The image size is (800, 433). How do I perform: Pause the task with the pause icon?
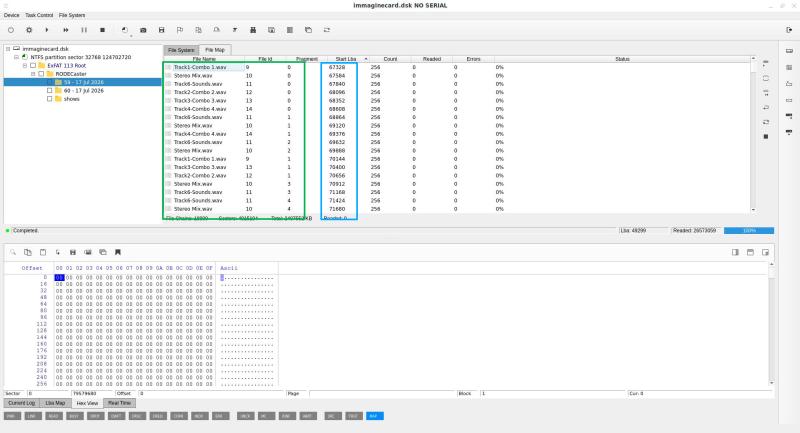point(84,30)
